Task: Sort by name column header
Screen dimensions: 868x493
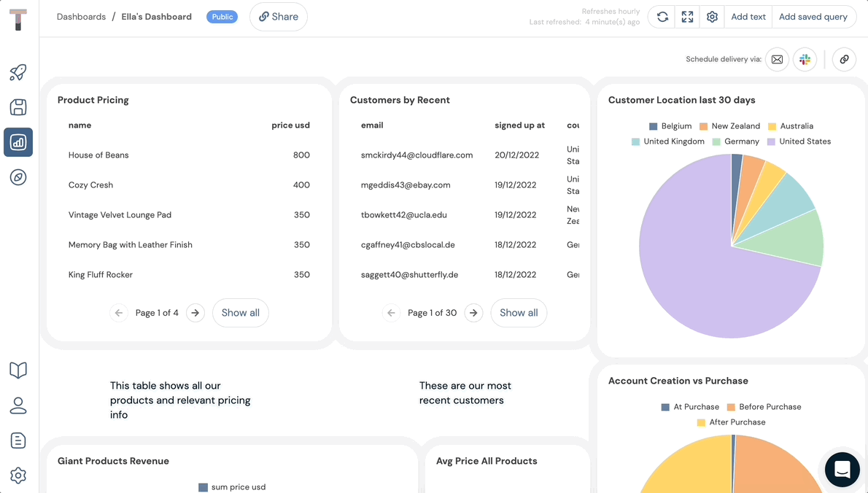Action: tap(80, 125)
